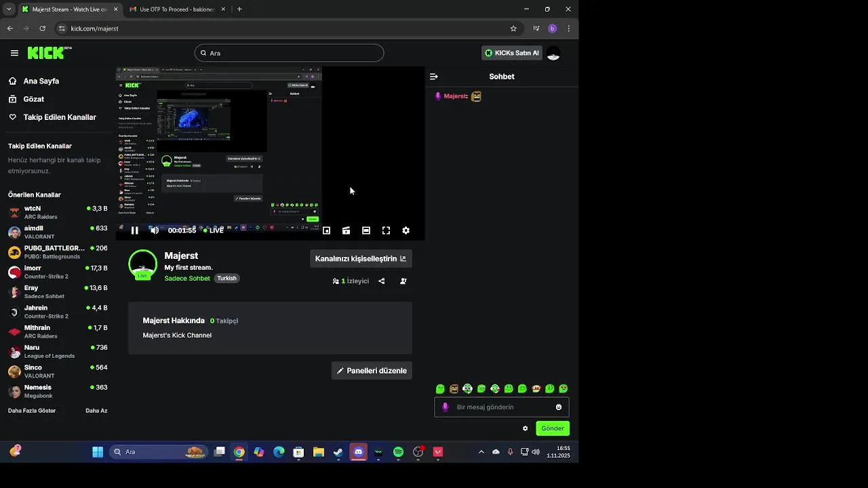The image size is (868, 488).
Task: Open the Kick hamburger sidebar menu
Action: click(x=14, y=53)
